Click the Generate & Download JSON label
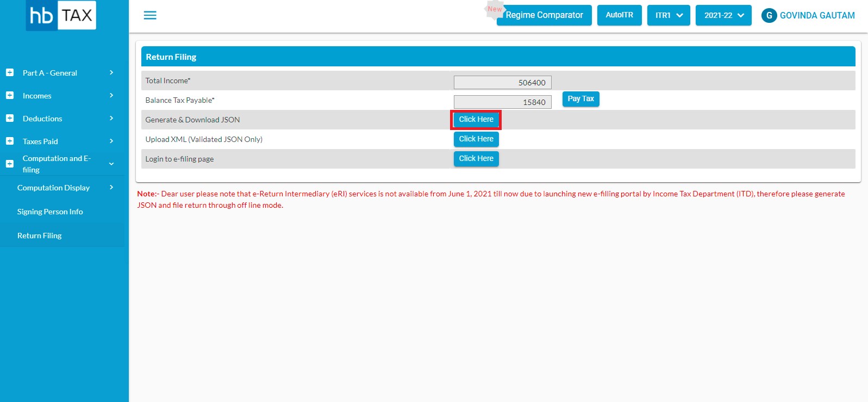 pyautogui.click(x=192, y=120)
